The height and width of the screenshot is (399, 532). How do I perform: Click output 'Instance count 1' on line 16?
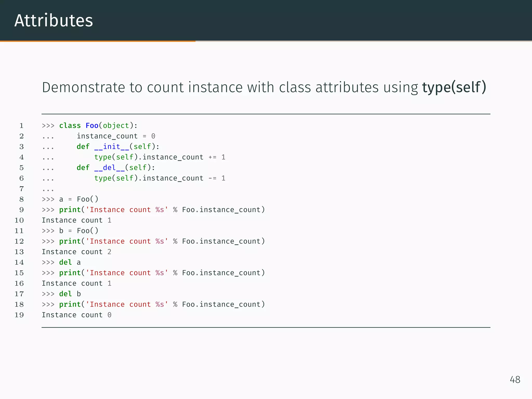pos(77,283)
